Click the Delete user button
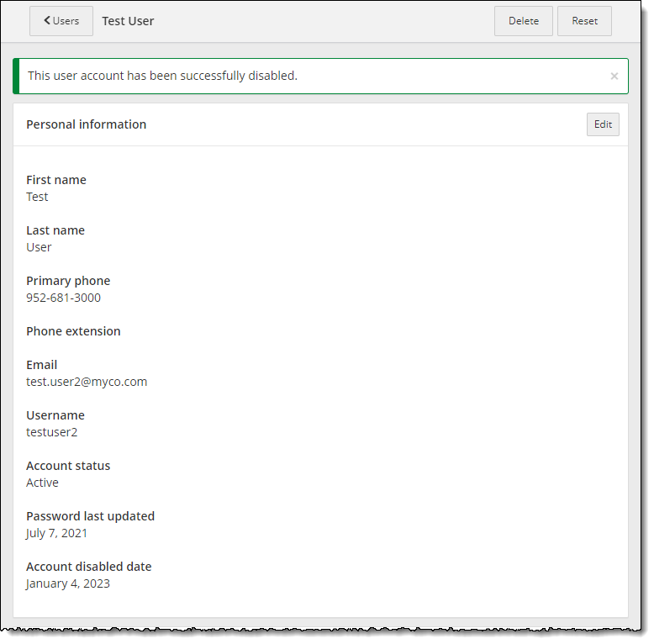Viewport: 654px width, 644px height. [x=524, y=21]
